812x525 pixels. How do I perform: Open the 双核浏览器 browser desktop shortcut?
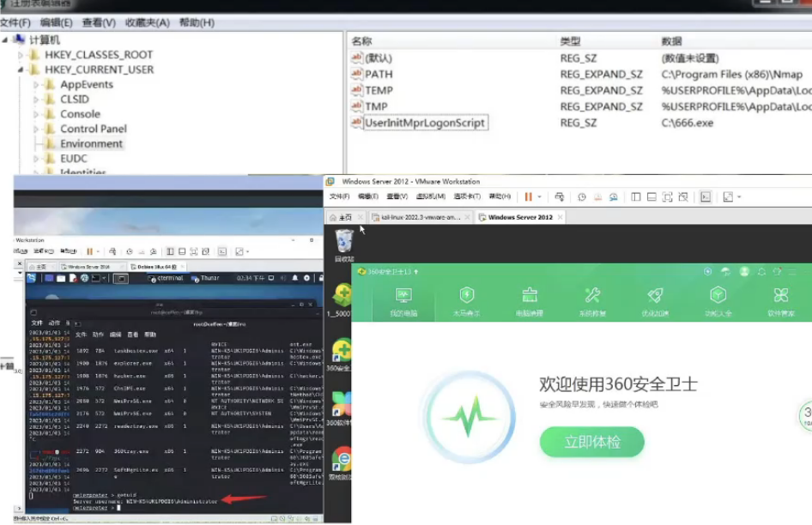(340, 463)
